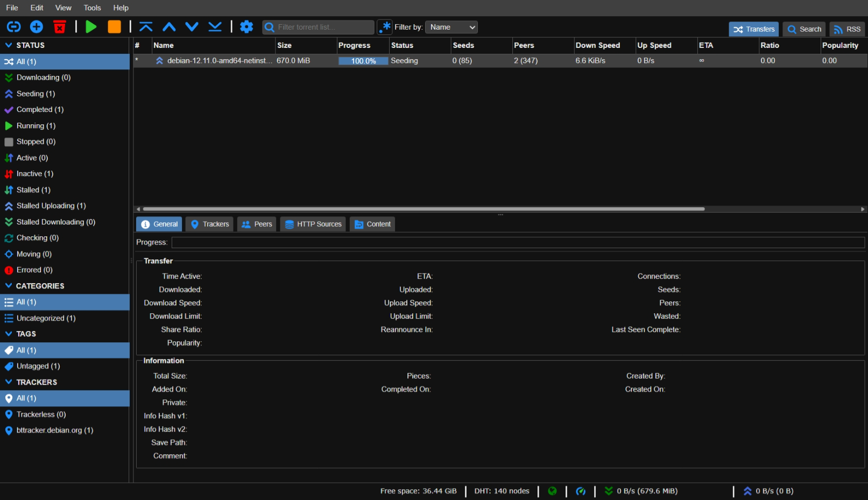Click the Add Torrent File plus icon

(x=37, y=27)
